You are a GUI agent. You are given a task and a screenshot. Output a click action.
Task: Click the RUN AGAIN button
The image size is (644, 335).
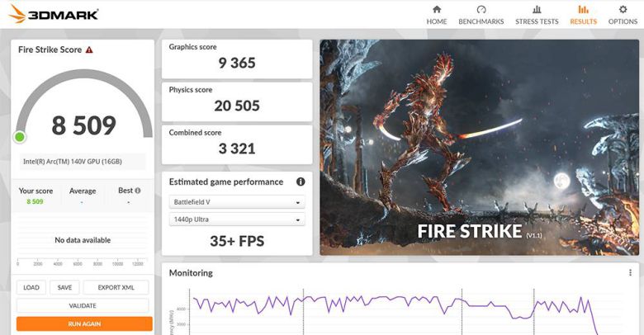84,324
